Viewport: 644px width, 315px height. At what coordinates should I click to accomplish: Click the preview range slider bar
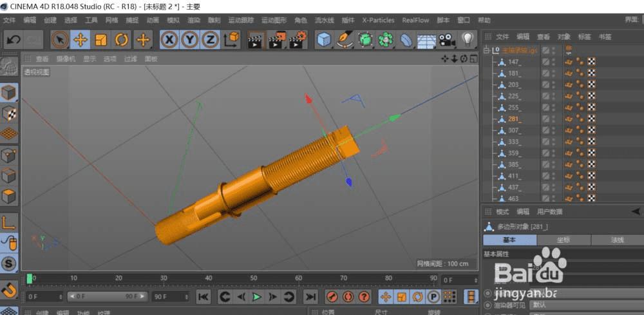coord(107,296)
